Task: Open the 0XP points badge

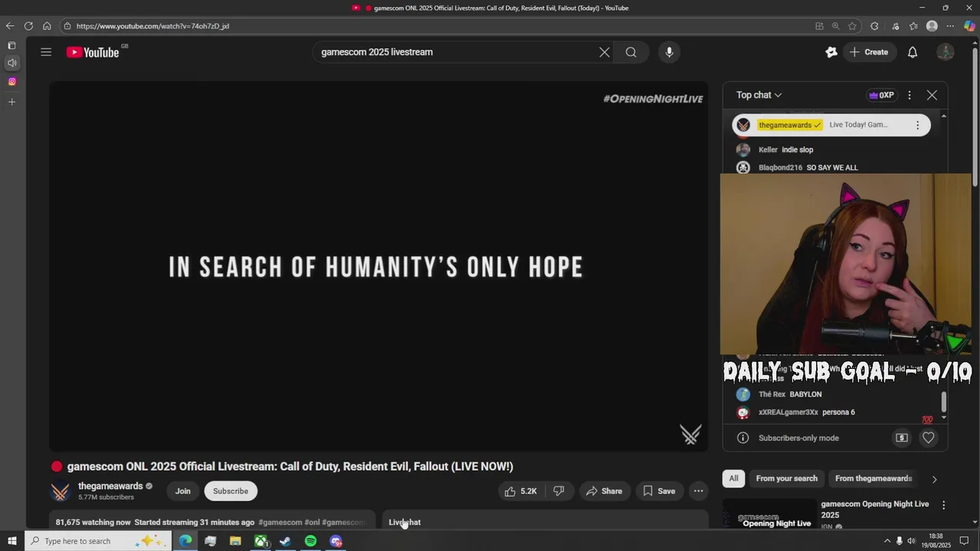Action: coord(881,95)
